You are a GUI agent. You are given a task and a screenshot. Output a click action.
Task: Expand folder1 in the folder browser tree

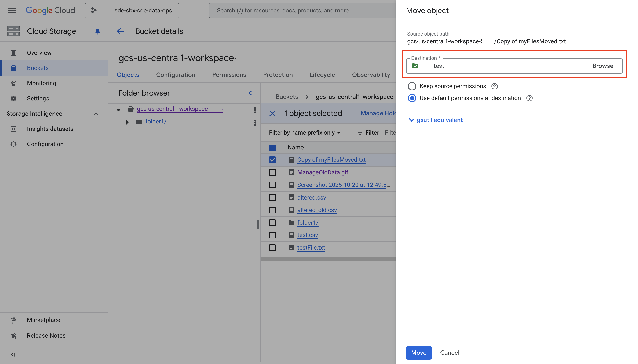tap(127, 122)
